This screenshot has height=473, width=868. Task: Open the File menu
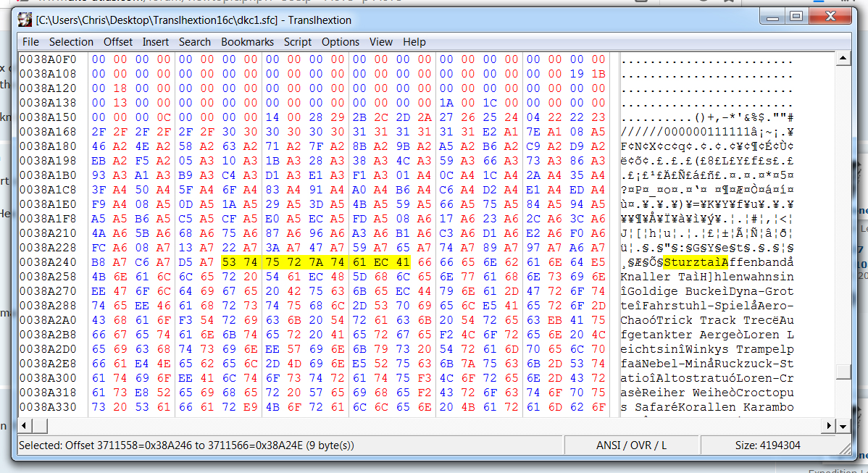coord(30,42)
